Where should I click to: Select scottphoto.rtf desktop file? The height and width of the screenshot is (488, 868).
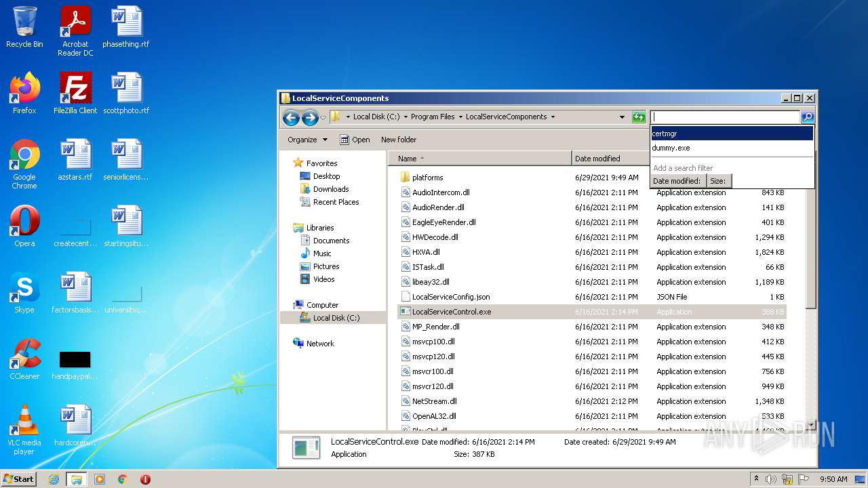click(126, 94)
